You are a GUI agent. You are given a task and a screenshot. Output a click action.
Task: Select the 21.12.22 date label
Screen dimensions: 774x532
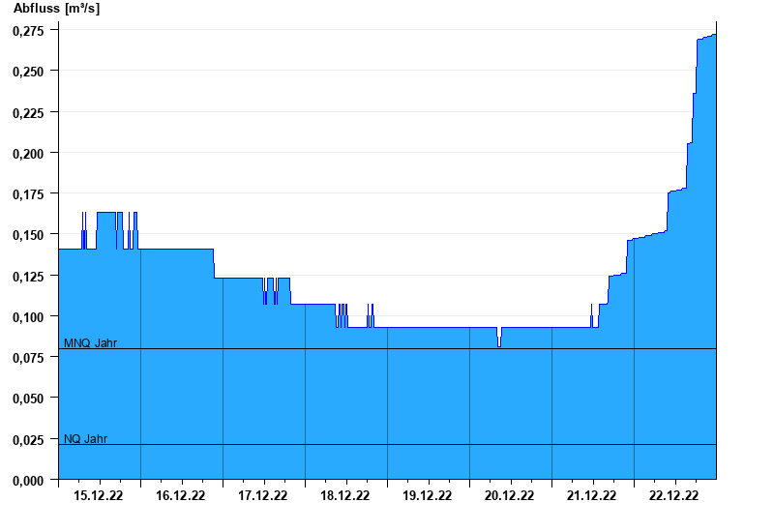592,495
